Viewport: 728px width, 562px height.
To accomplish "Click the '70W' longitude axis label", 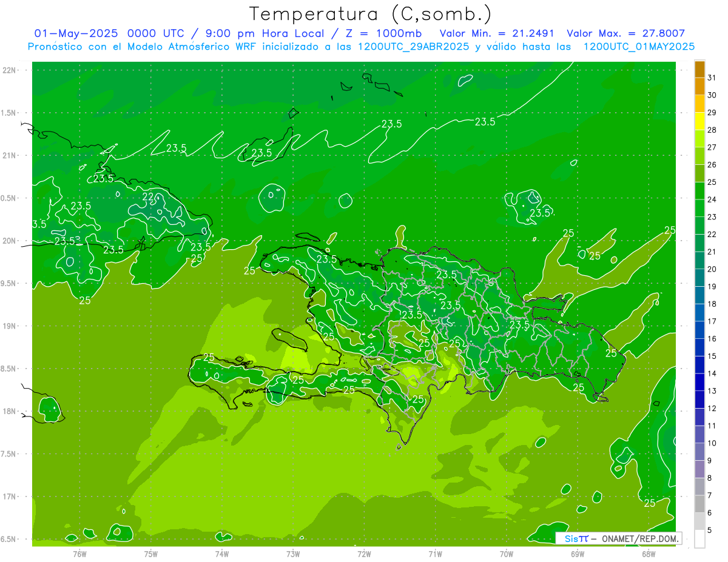I will tap(507, 554).
